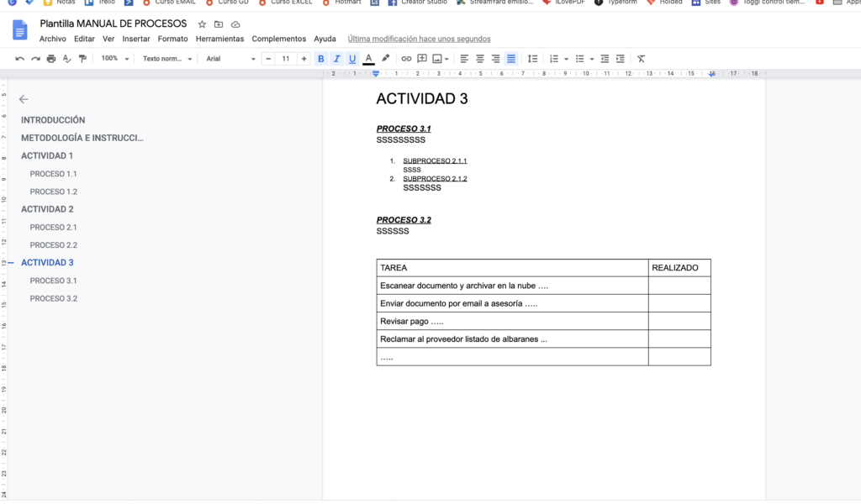Viewport: 861px width, 504px height.
Task: Click the Add comment icon
Action: point(422,59)
